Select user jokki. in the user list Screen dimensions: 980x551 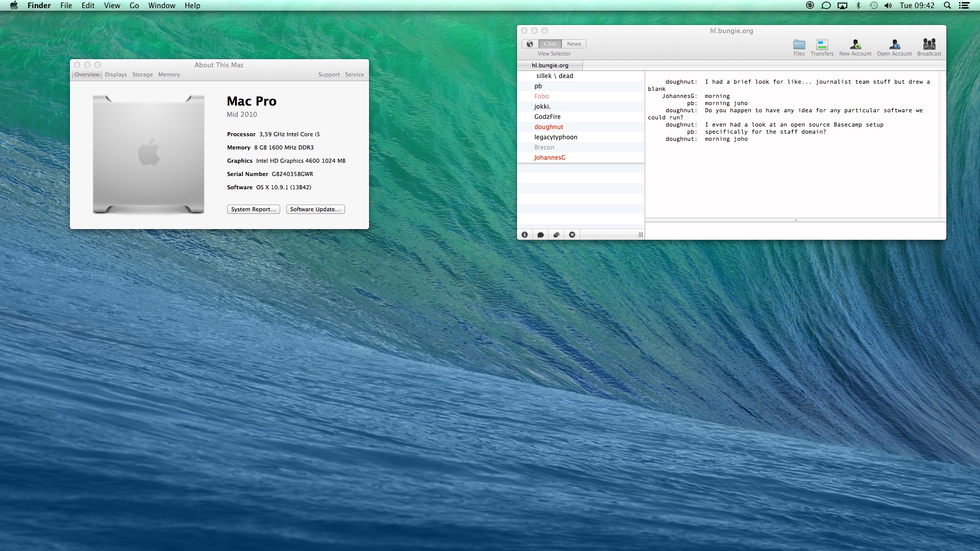(581, 107)
